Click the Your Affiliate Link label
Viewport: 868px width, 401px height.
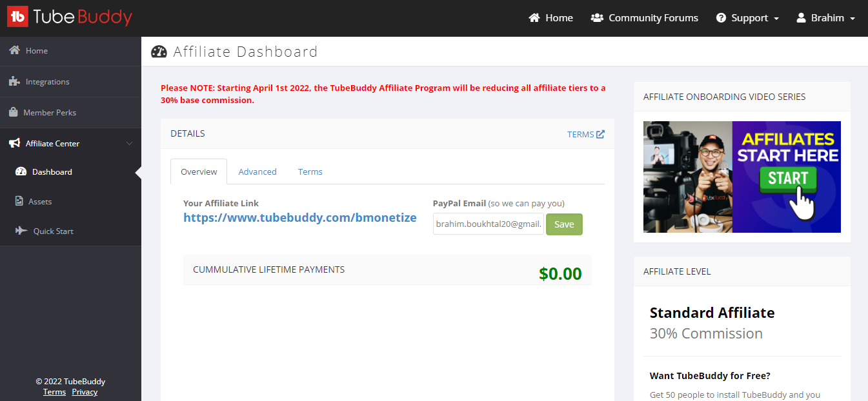point(221,203)
